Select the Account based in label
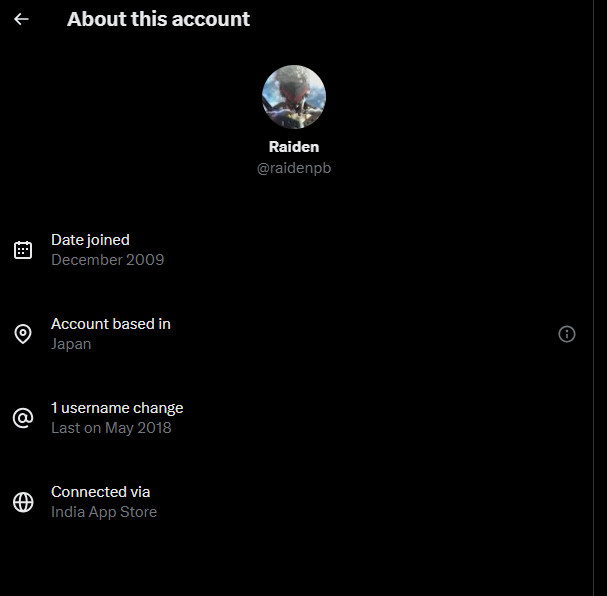Screen dimensions: 607x596 point(111,324)
